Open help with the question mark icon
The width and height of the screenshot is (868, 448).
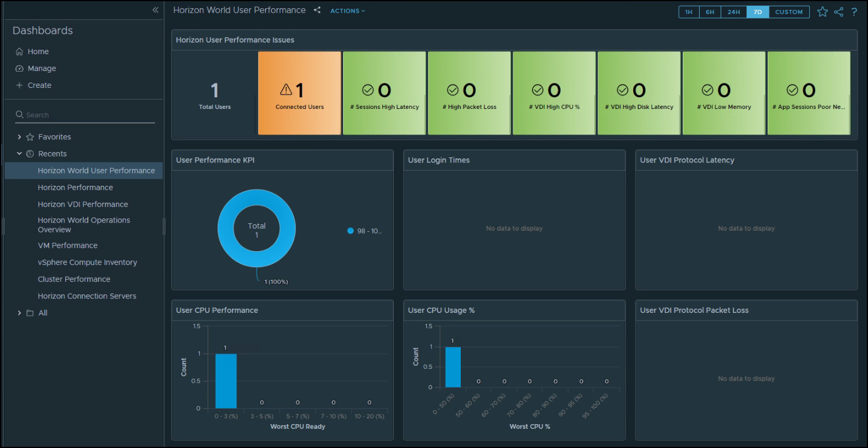tap(854, 11)
